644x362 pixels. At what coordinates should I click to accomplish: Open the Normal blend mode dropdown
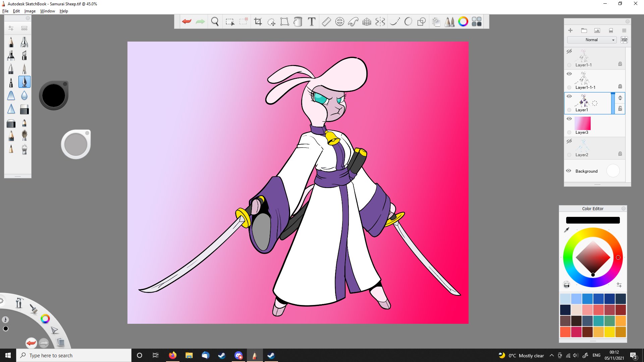coord(592,40)
